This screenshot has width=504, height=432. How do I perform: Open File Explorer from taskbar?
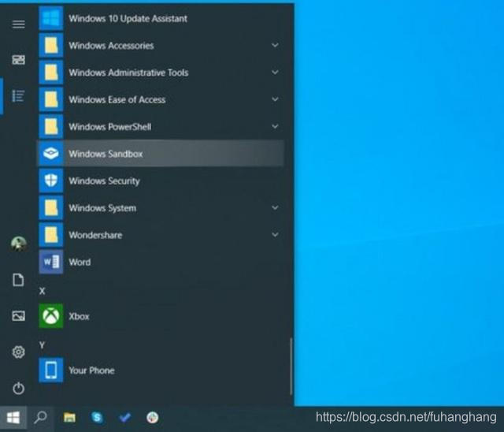coord(69,418)
